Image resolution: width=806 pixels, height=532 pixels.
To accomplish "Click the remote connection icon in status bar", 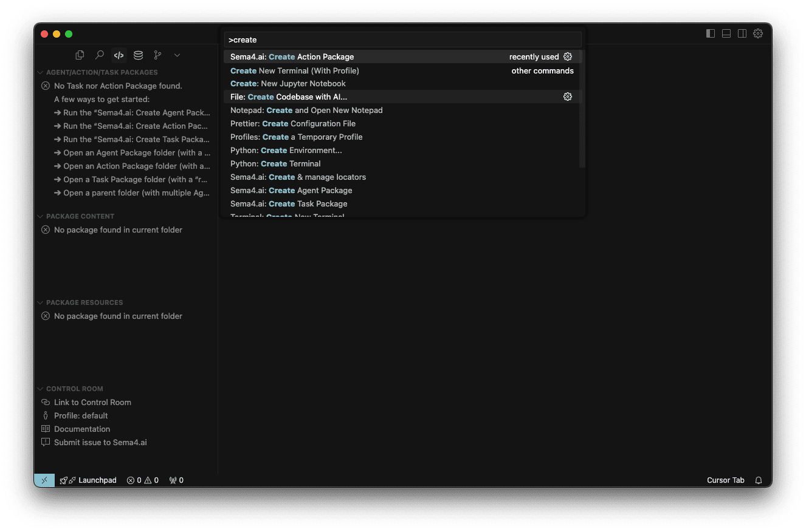I will pos(44,480).
